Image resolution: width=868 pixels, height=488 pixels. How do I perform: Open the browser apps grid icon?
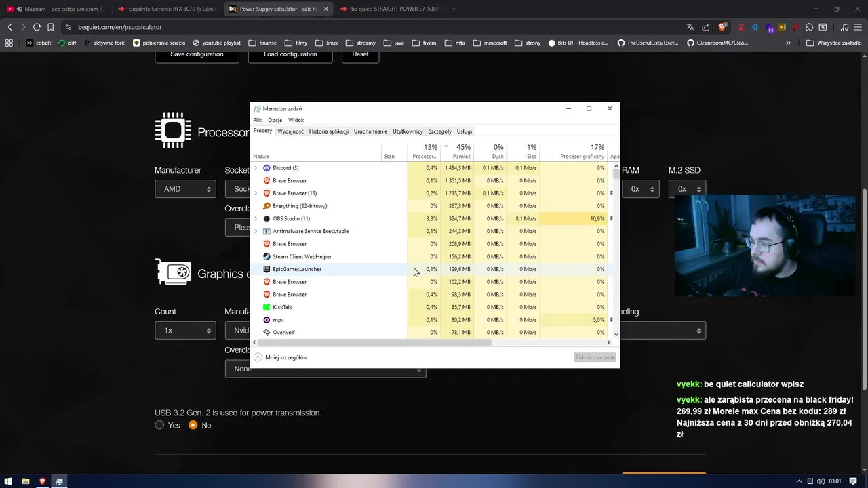pyautogui.click(x=9, y=43)
